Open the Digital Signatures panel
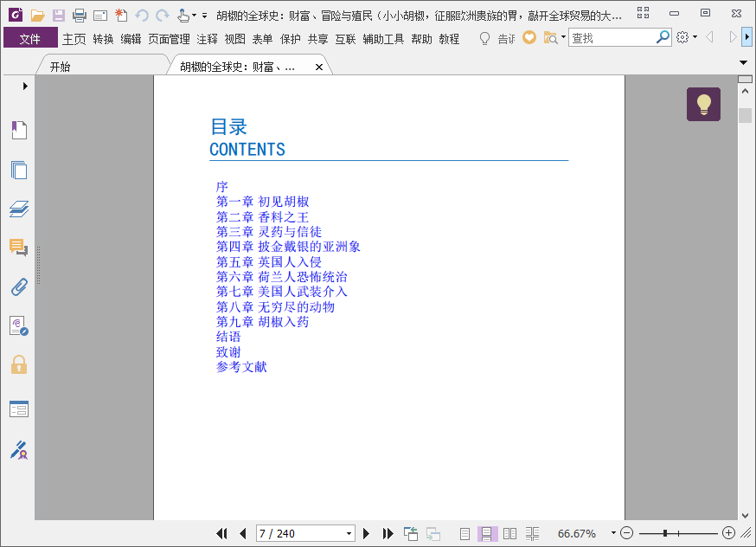 (19, 326)
